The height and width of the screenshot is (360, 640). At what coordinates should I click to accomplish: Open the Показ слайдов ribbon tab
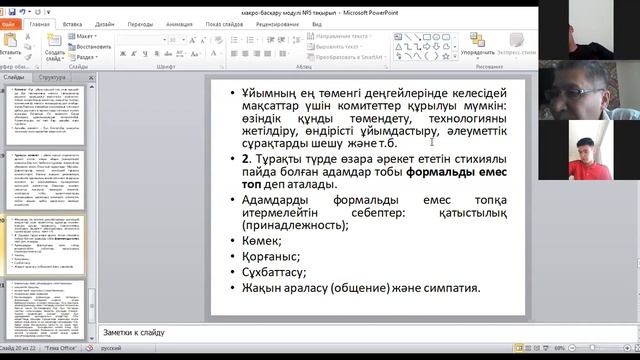[224, 24]
